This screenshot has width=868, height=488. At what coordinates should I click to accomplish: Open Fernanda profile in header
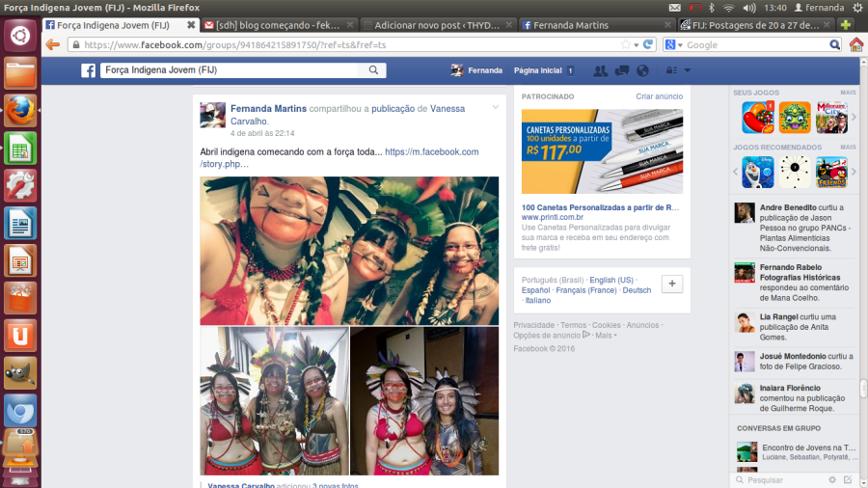(x=476, y=70)
